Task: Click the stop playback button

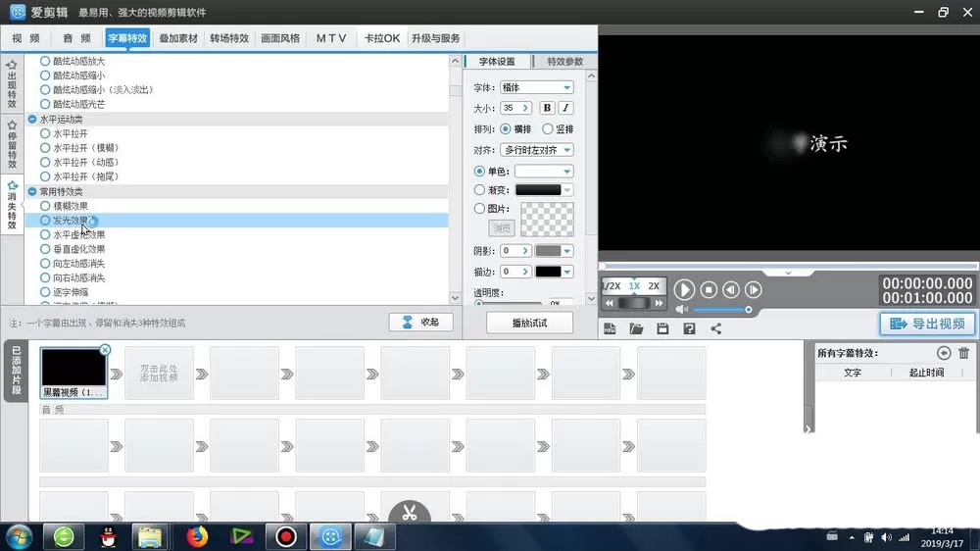Action: click(x=709, y=289)
